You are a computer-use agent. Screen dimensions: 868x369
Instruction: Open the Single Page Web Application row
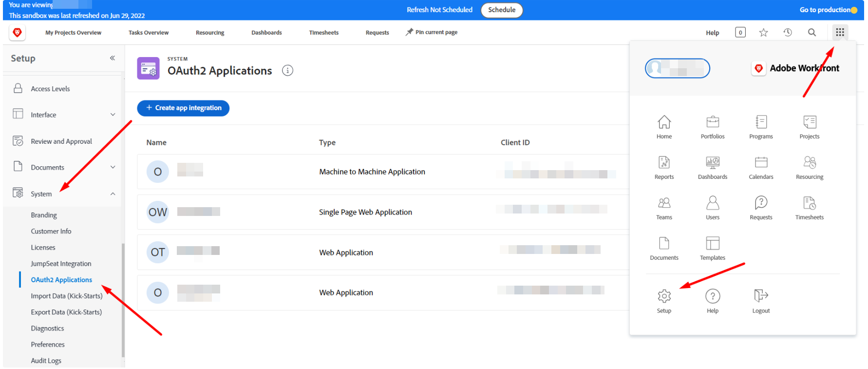click(365, 212)
